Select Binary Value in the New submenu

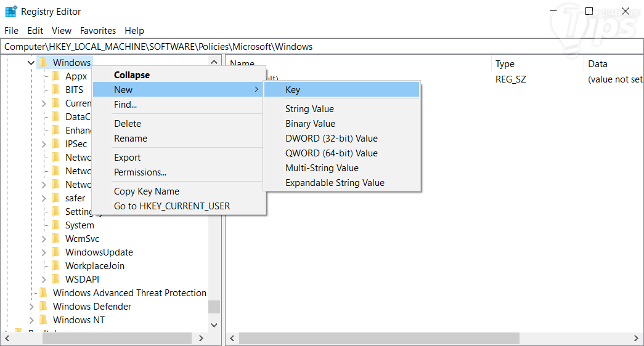pyautogui.click(x=341, y=124)
